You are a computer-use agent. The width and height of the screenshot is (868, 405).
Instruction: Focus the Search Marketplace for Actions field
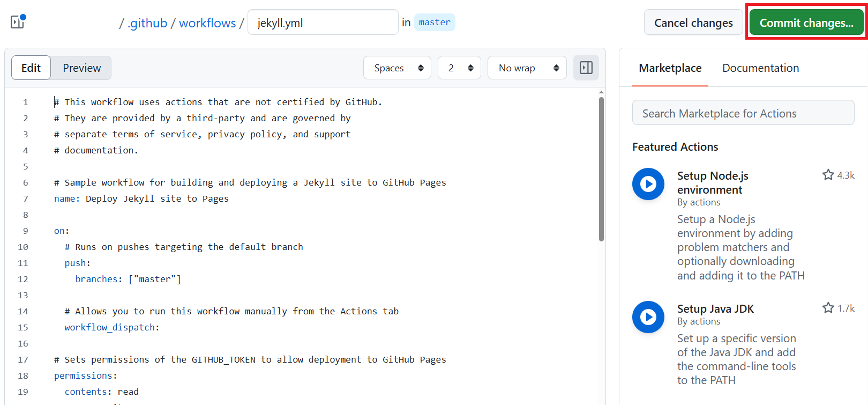[743, 113]
